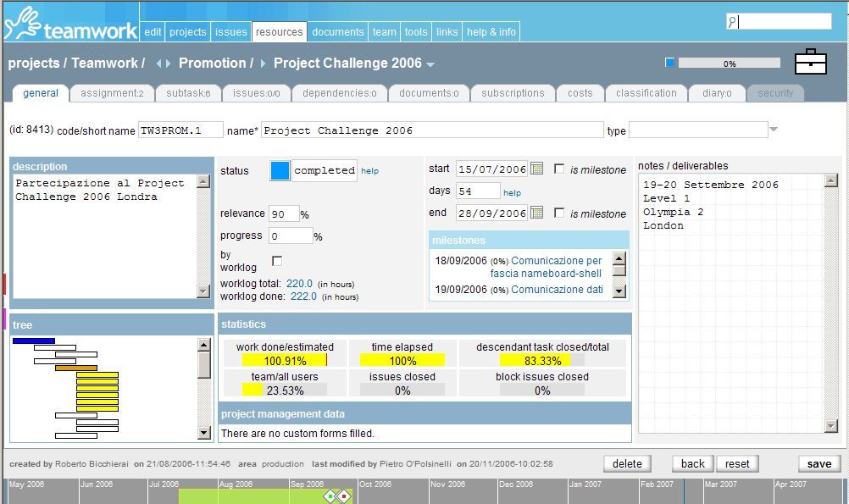Toggle start date is milestone checkbox
This screenshot has width=849, height=504.
[x=559, y=169]
